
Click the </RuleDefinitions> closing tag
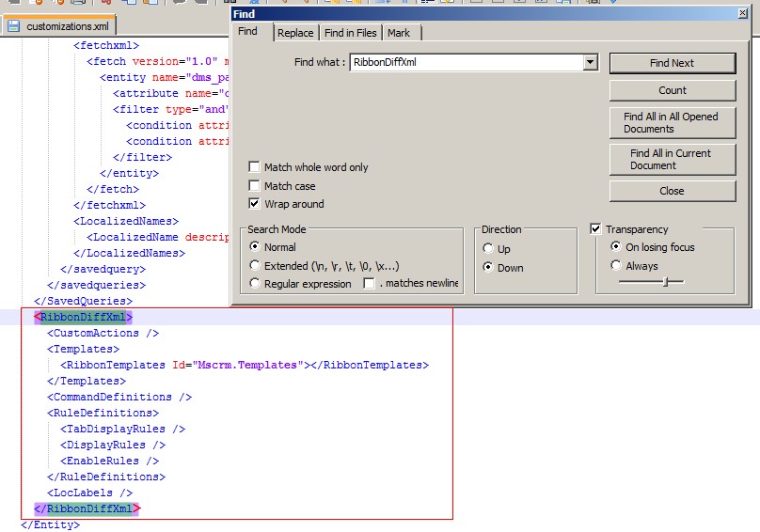[106, 477]
